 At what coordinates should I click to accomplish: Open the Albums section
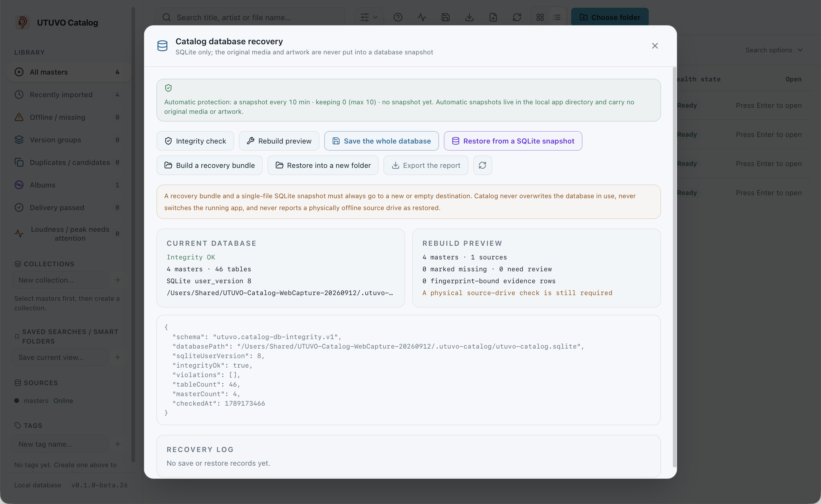click(x=69, y=185)
